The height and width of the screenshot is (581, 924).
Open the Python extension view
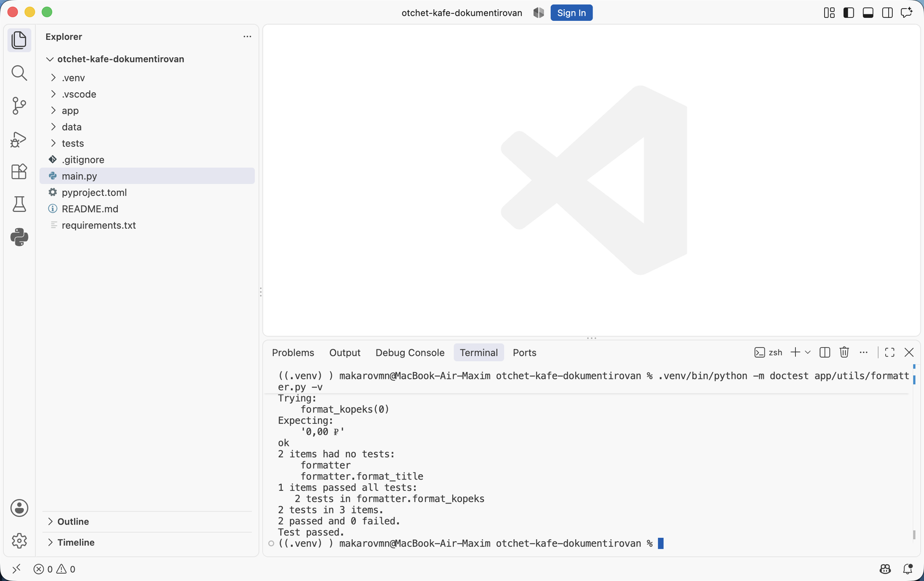pyautogui.click(x=19, y=237)
